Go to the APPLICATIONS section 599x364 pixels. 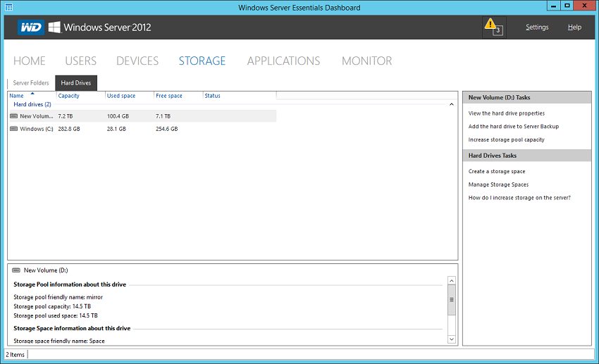pos(283,61)
